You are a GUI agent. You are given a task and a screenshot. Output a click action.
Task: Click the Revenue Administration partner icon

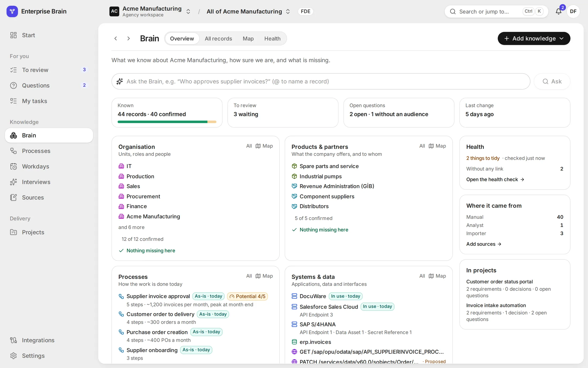294,186
